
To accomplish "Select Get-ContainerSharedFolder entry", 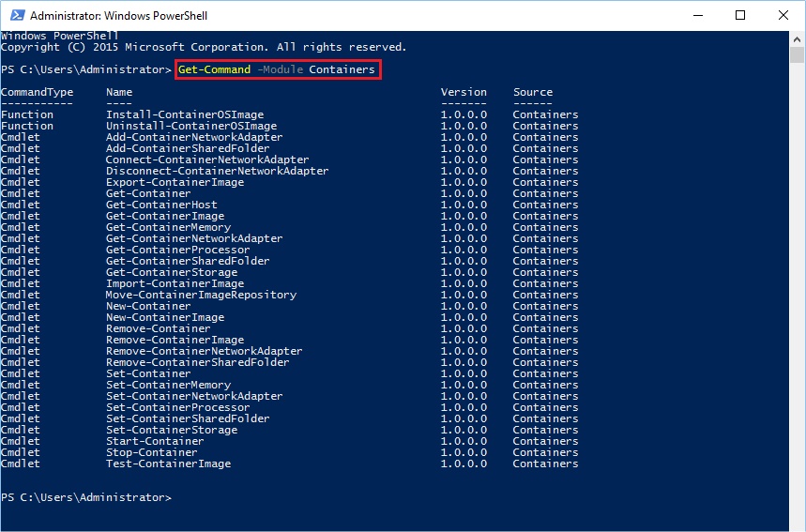I will click(188, 261).
